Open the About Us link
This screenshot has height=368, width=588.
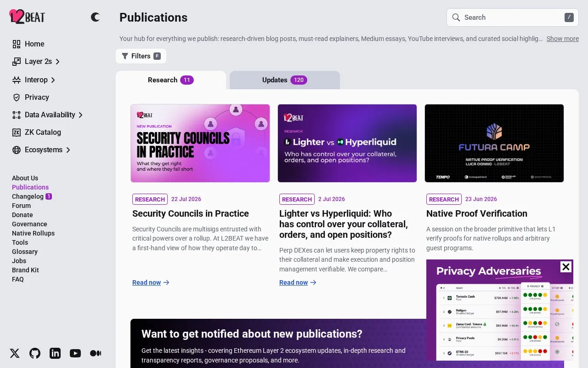coord(25,178)
